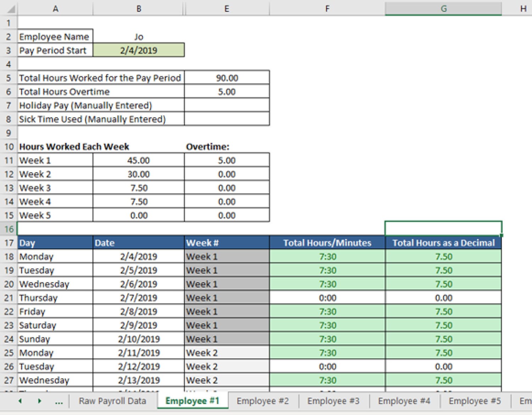532x415 pixels.
Task: Select the Employee Name cell showing Jo
Action: (x=139, y=36)
